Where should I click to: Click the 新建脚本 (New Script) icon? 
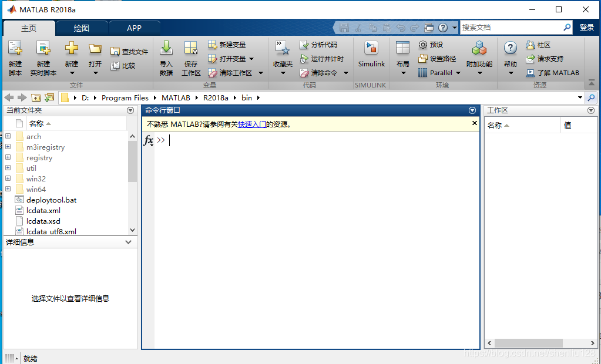pyautogui.click(x=15, y=48)
